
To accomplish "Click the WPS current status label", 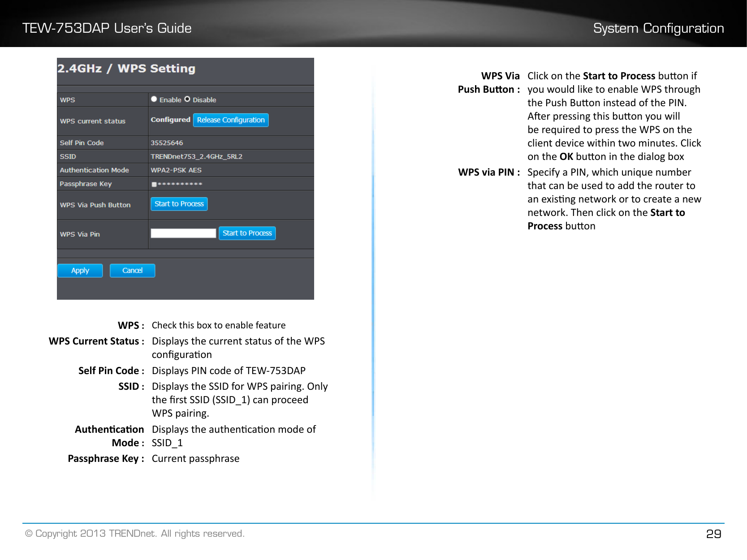I will pos(93,121).
